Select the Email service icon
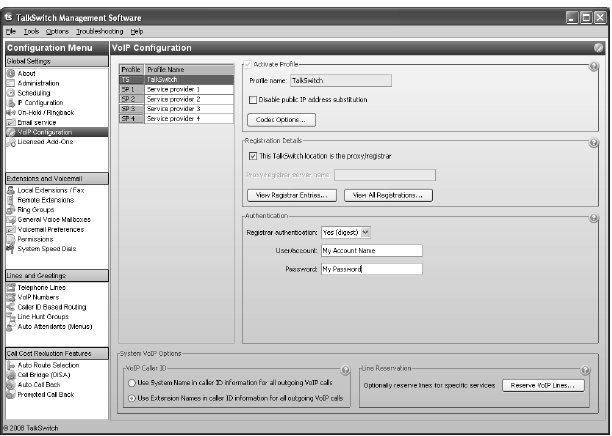Screen dimensions: 612x436 (11, 122)
